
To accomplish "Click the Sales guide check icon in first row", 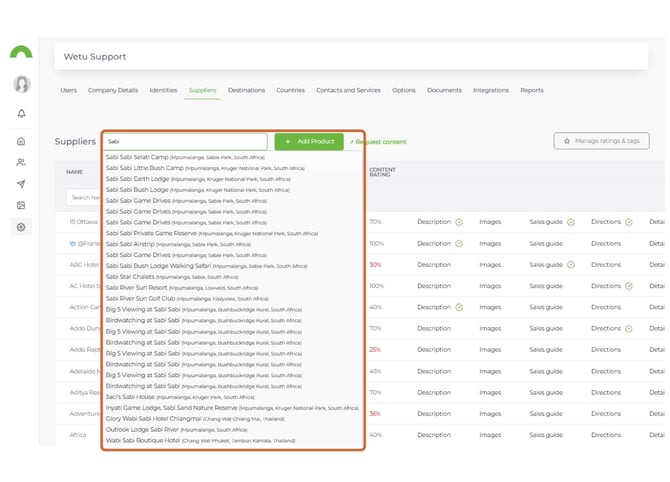I will pos(571,222).
